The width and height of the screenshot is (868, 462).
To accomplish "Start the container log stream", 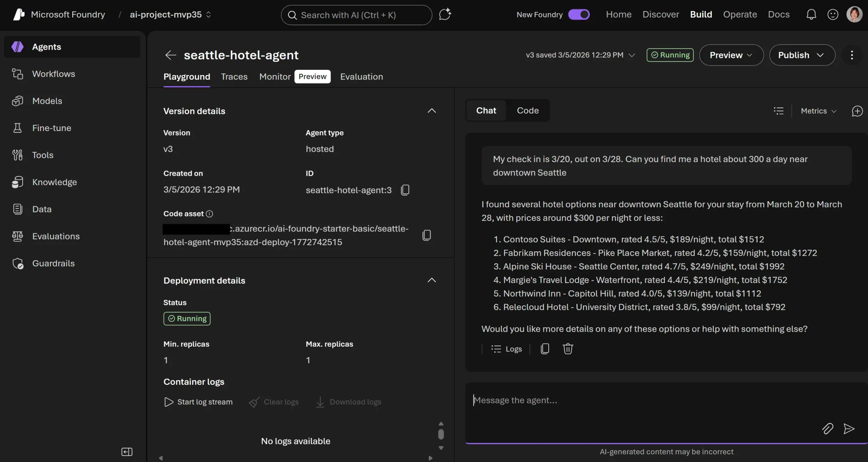I will [198, 402].
